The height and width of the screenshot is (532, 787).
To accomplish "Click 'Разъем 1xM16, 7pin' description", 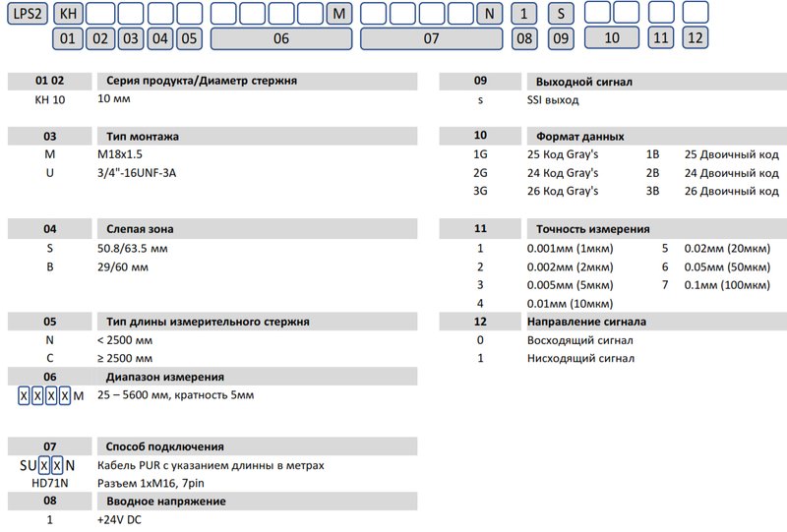I will tap(151, 483).
